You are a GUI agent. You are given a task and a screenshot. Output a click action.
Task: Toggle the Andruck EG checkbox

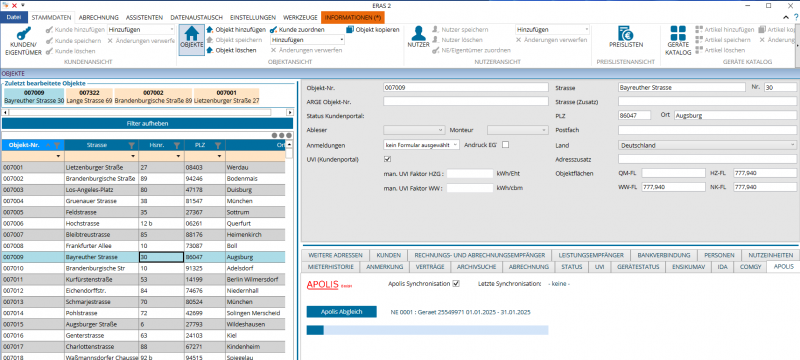(505, 145)
